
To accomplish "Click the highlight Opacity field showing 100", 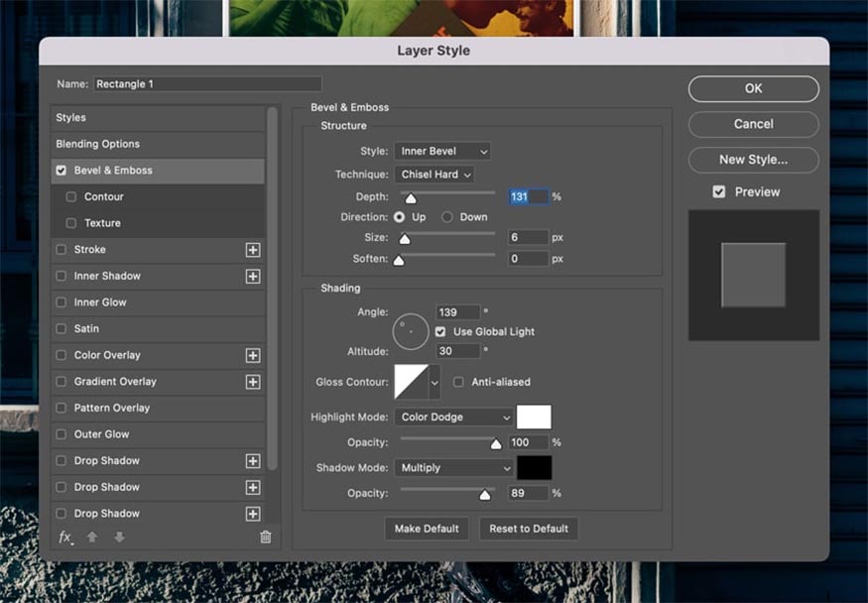I will pyautogui.click(x=528, y=442).
